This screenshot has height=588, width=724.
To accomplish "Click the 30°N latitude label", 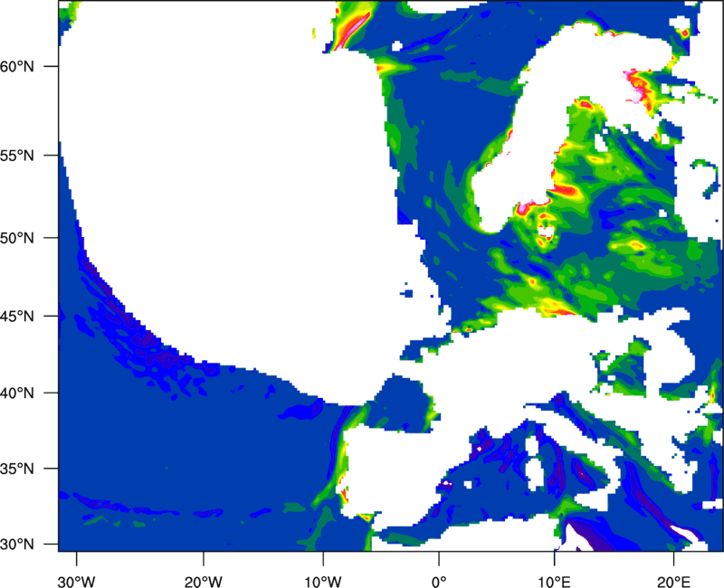I will click(x=17, y=545).
